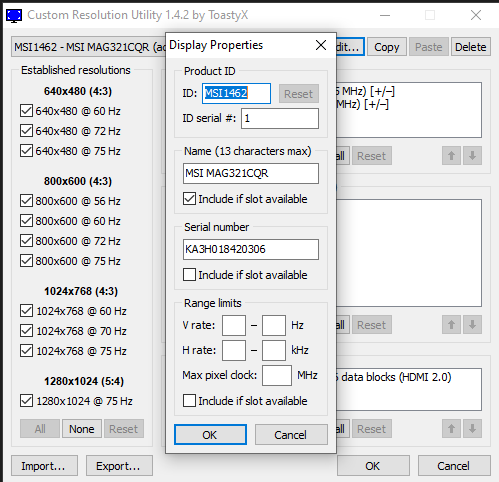Close the Display Properties dialog
This screenshot has height=482, width=499.
[321, 45]
